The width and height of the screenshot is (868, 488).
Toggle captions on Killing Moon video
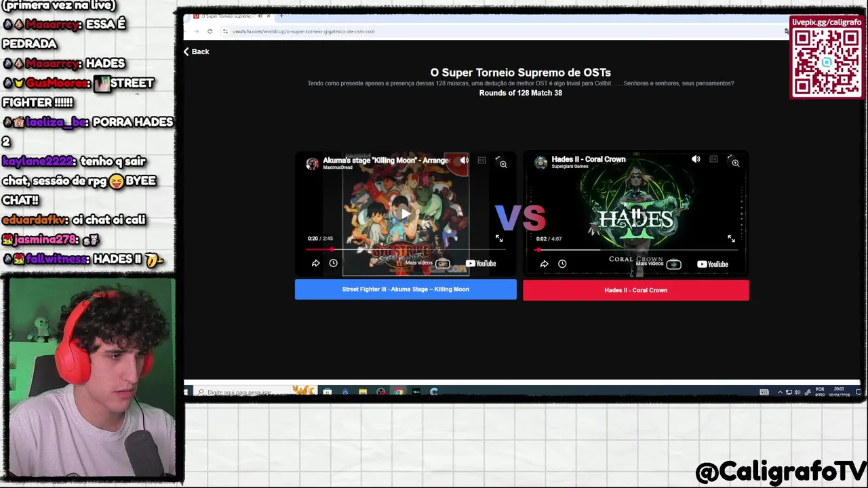click(x=481, y=161)
